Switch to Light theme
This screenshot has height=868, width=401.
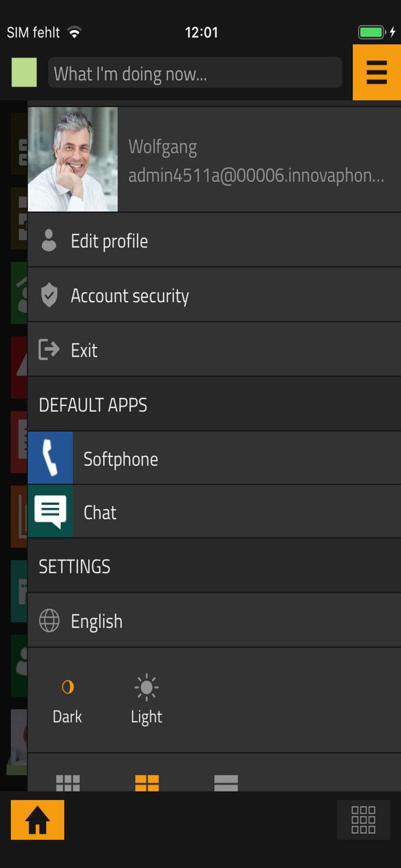146,697
